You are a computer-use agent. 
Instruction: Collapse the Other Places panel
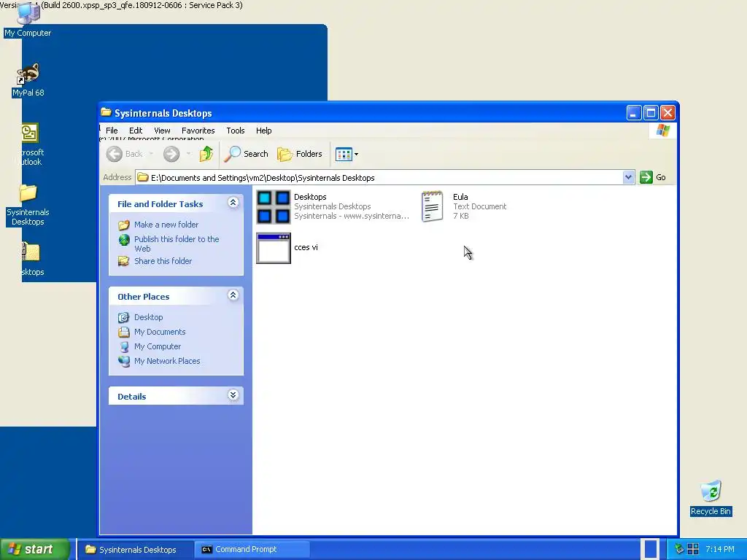pyautogui.click(x=233, y=295)
